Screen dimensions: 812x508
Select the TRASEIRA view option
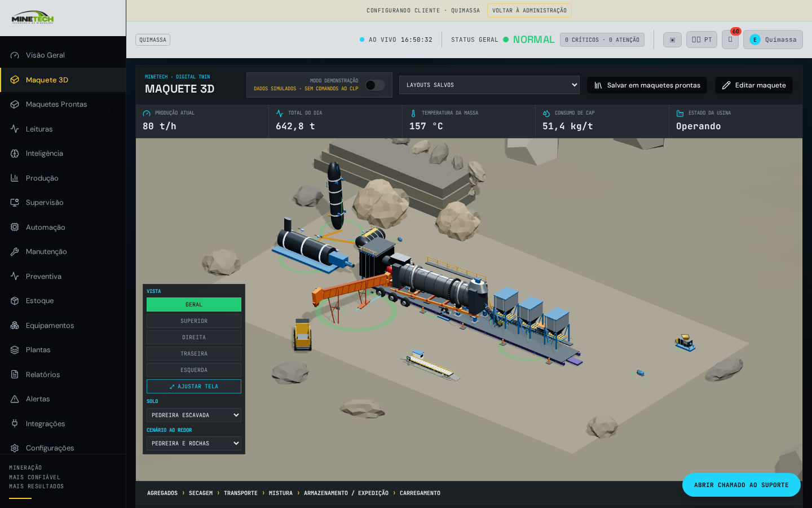194,354
